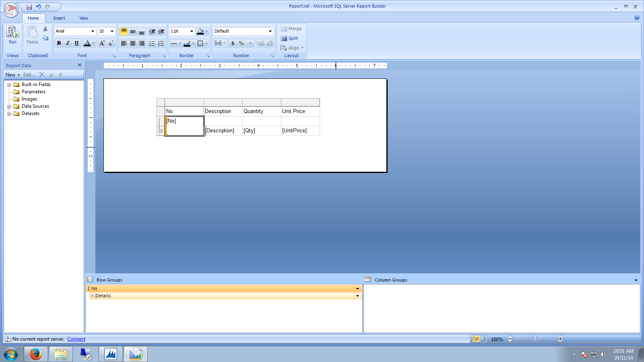Apply percent number format
Screen dimensions: 644x362
click(242, 43)
